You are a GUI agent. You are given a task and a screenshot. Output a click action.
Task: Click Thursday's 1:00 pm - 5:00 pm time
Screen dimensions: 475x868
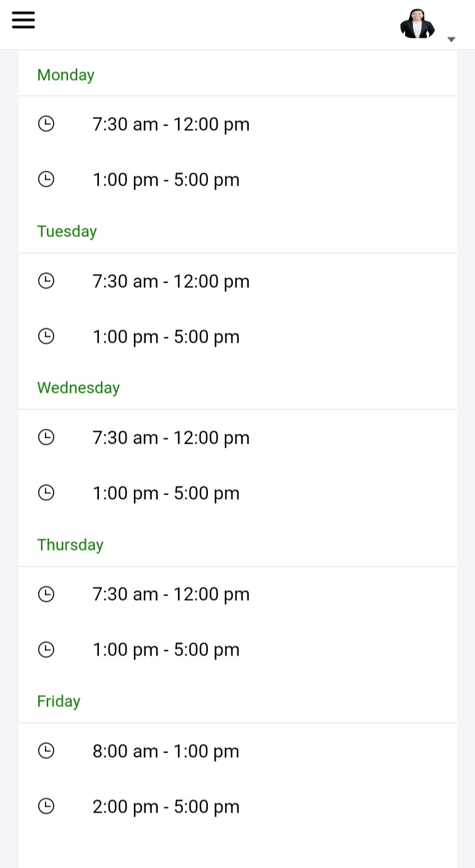(166, 650)
